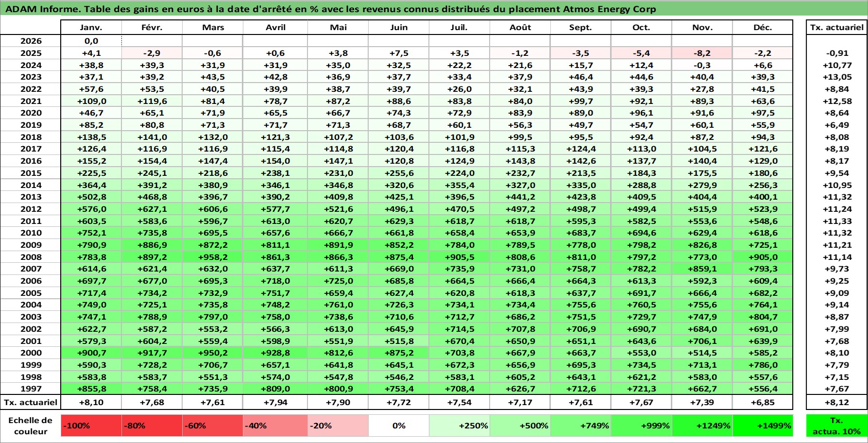Click the +999% color swatch

642,426
